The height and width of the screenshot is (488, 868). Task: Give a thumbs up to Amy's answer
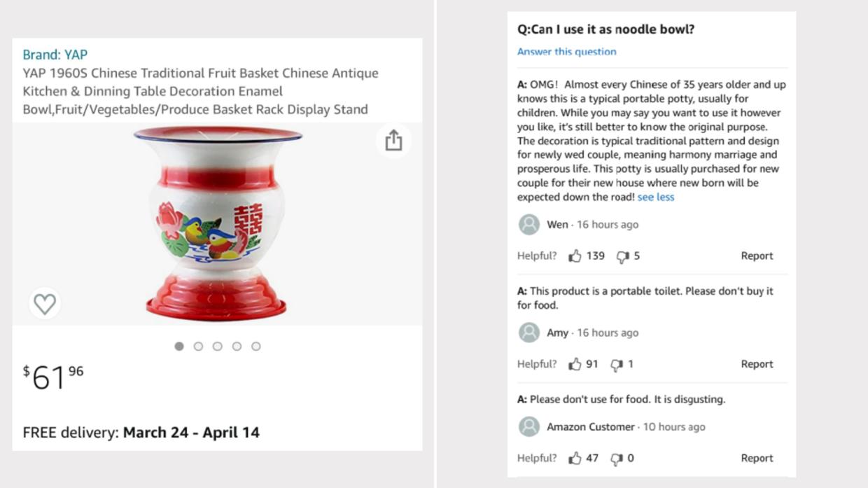(575, 364)
